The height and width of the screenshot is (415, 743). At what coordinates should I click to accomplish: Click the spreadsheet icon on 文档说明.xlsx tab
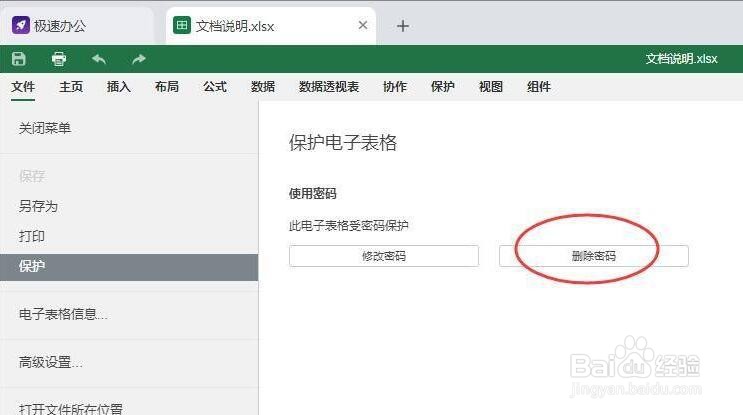point(182,25)
